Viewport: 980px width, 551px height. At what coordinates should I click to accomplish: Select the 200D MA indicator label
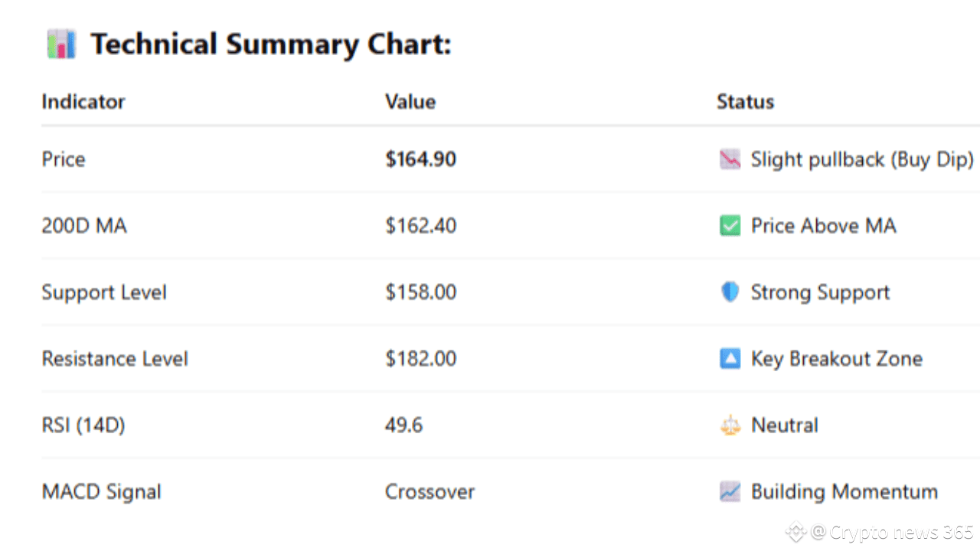click(x=84, y=226)
